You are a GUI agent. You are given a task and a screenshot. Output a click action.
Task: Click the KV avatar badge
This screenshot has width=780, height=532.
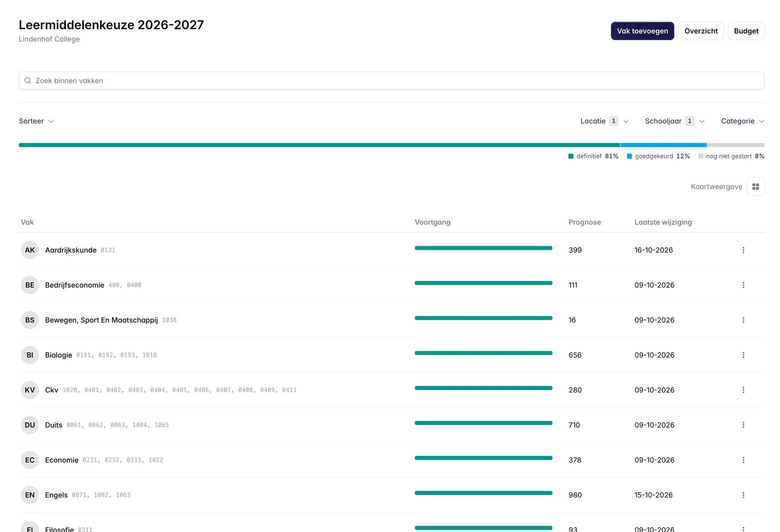pyautogui.click(x=30, y=390)
